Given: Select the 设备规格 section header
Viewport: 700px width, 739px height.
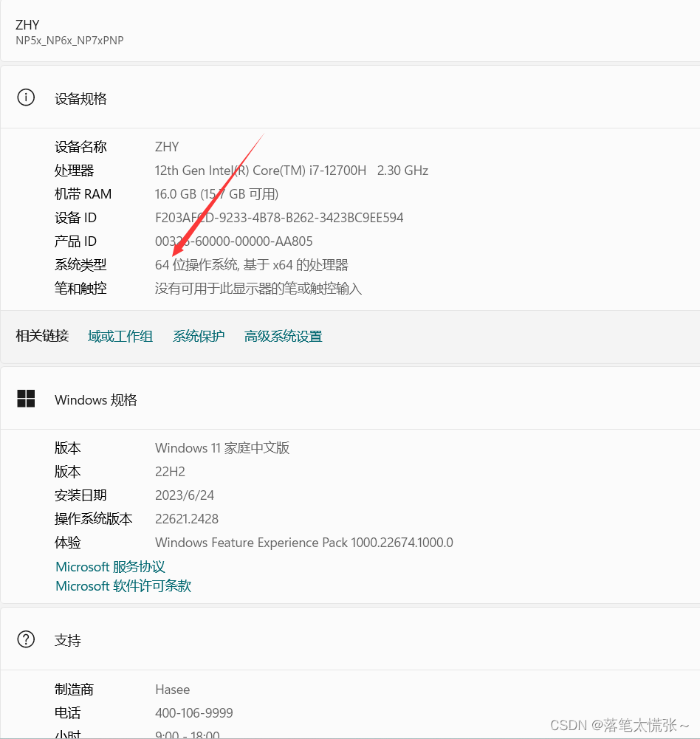Looking at the screenshot, I should pos(81,98).
